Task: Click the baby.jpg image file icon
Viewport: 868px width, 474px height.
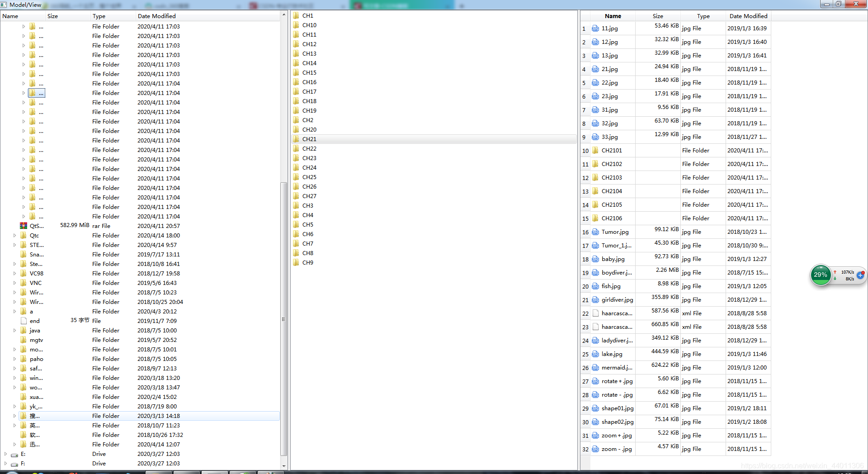Action: (595, 259)
